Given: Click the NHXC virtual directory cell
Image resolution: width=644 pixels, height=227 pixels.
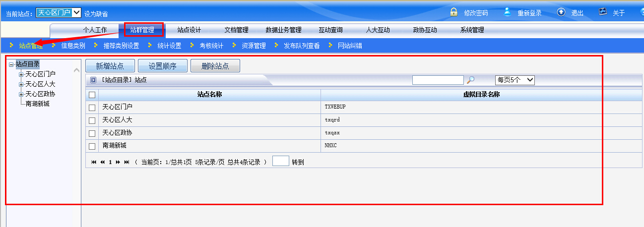Looking at the screenshot, I should (x=481, y=146).
